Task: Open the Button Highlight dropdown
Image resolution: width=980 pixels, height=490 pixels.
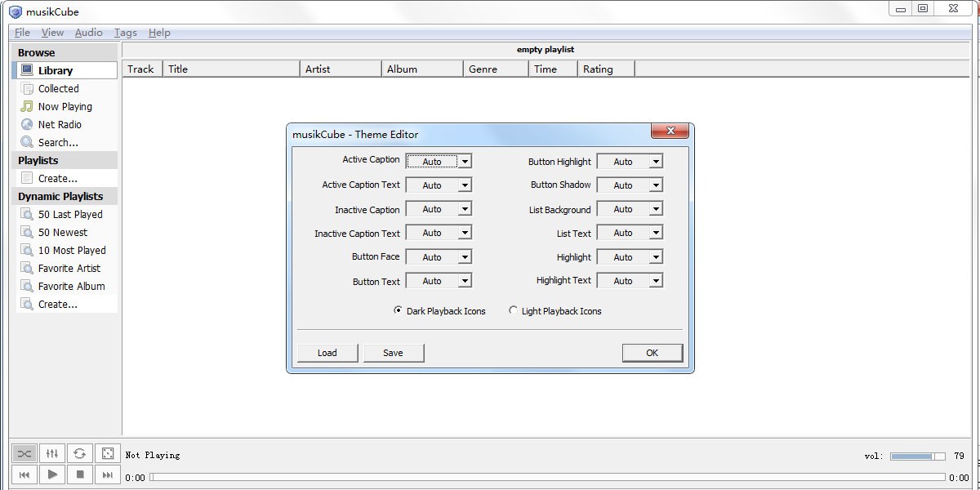Action: tap(630, 162)
